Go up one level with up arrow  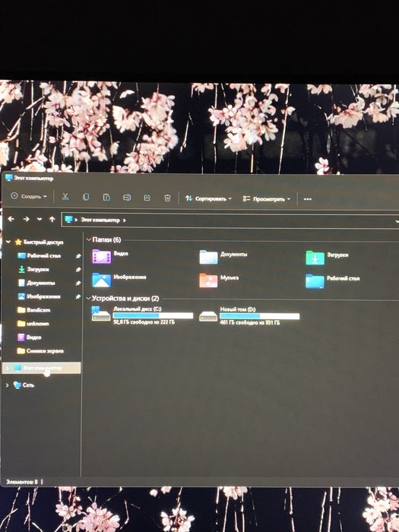[x=52, y=219]
